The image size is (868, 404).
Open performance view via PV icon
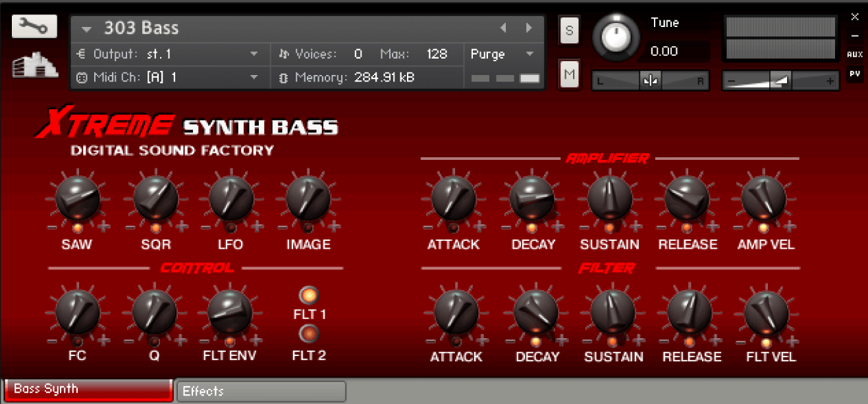coord(854,72)
